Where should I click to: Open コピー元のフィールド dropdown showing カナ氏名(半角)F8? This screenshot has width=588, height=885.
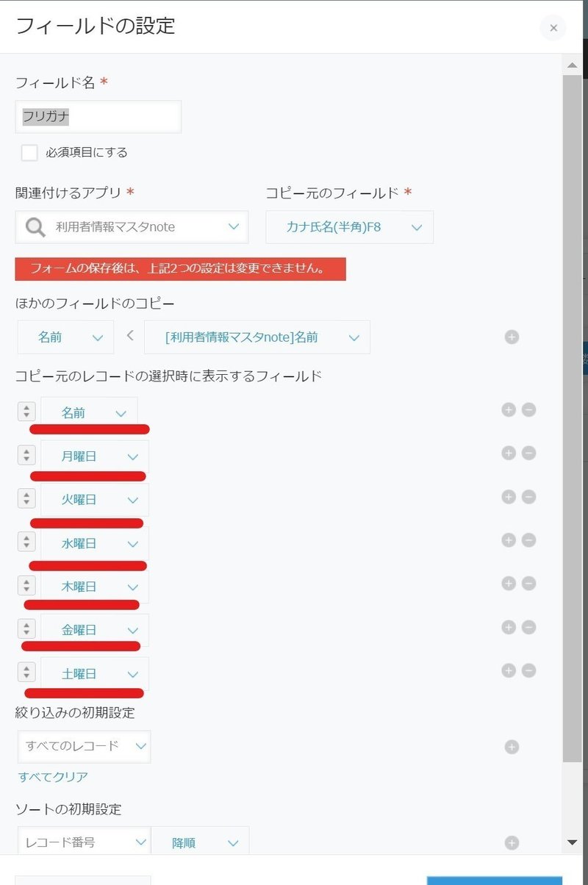(349, 227)
